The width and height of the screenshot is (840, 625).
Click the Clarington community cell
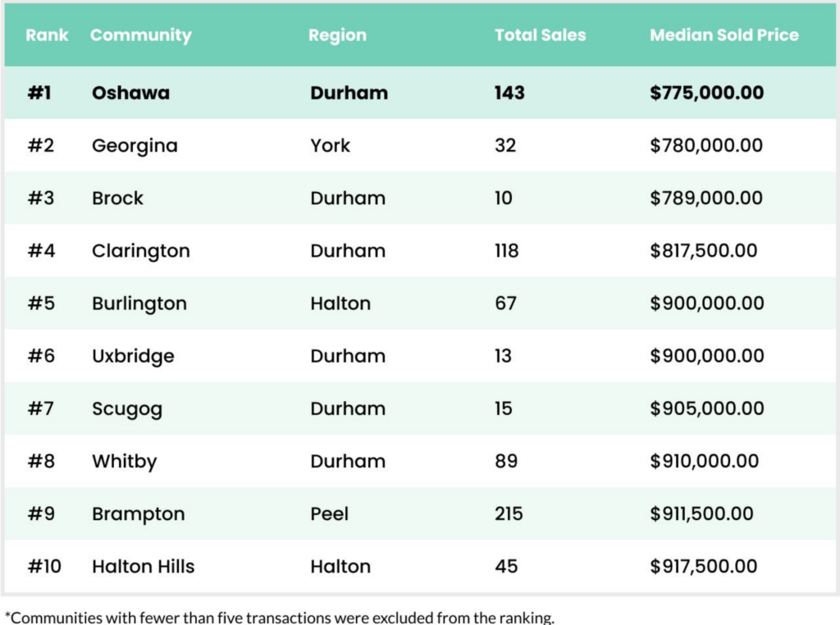tap(140, 251)
